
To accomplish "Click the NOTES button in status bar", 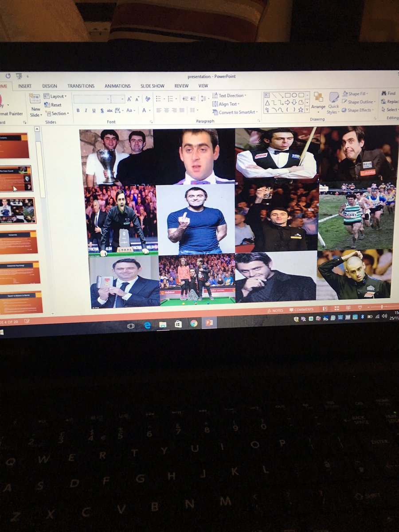I will (275, 310).
